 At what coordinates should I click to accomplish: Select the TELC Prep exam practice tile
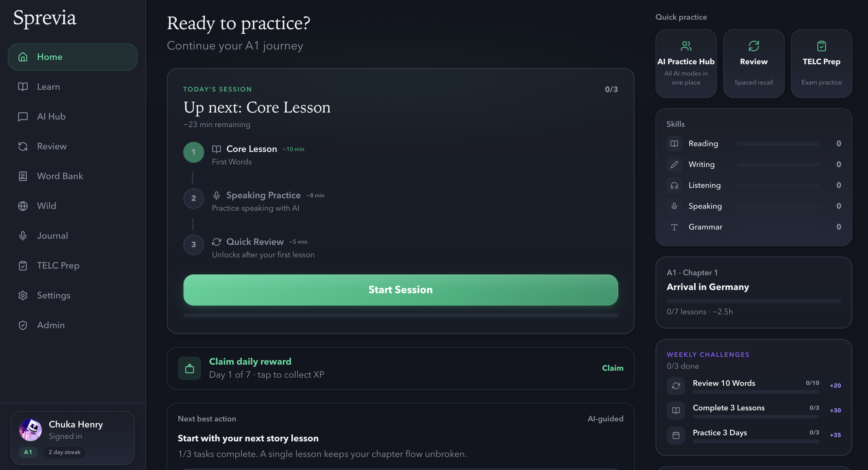(821, 63)
